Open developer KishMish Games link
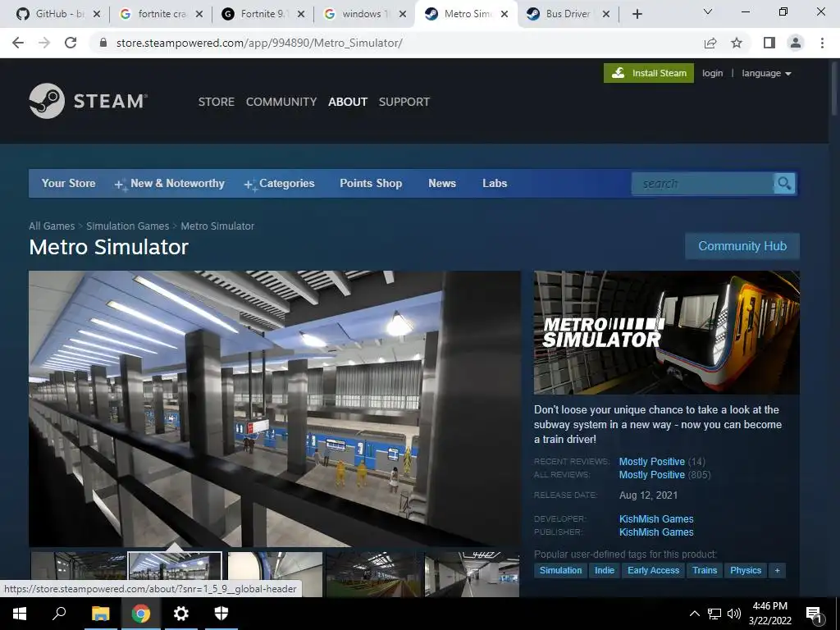 click(x=656, y=518)
